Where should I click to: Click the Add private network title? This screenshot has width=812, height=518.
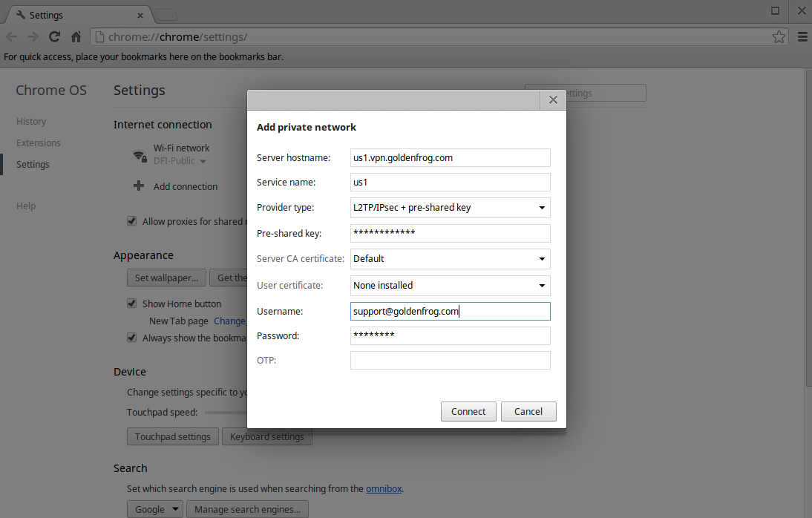click(307, 128)
